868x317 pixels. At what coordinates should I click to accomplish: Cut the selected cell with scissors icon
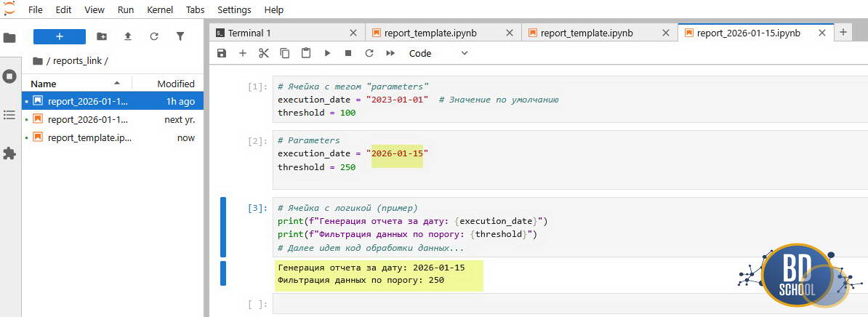point(264,53)
